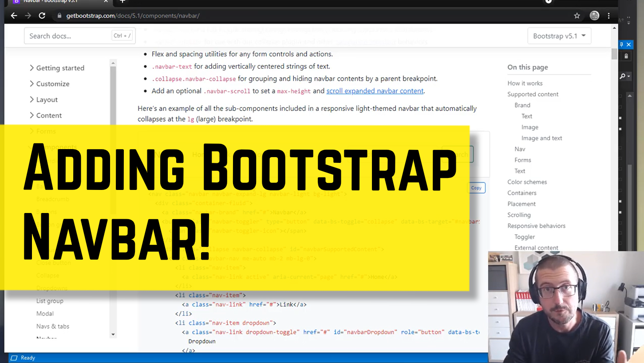Screen dimensions: 644x363
Task: Jump to Image section in page nav
Action: coord(530,127)
